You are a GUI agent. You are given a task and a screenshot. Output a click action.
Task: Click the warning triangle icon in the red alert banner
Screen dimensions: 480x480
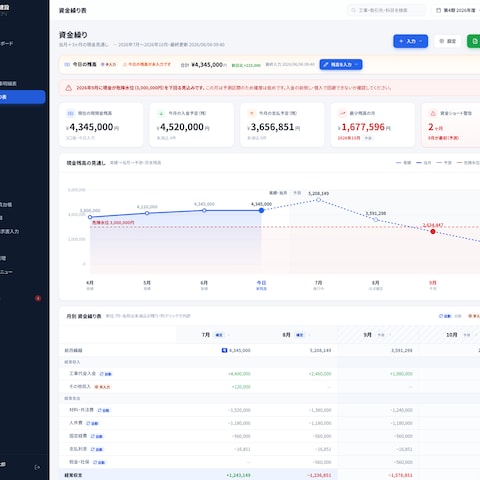(68, 88)
